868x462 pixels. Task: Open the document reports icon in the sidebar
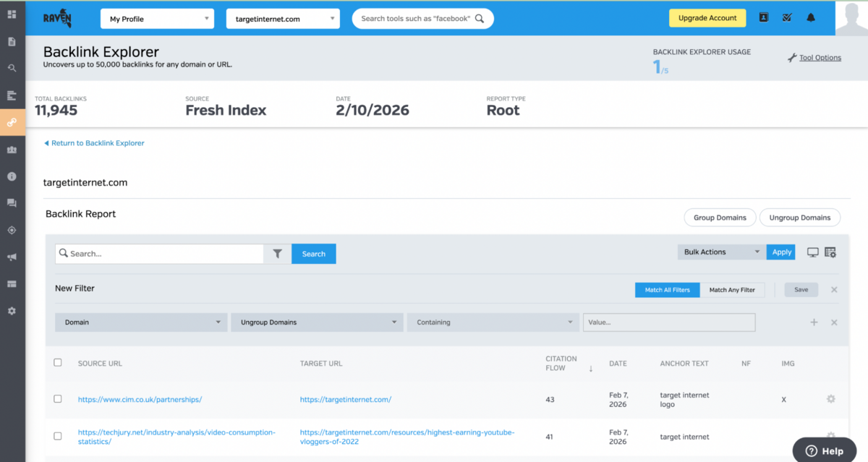tap(12, 41)
